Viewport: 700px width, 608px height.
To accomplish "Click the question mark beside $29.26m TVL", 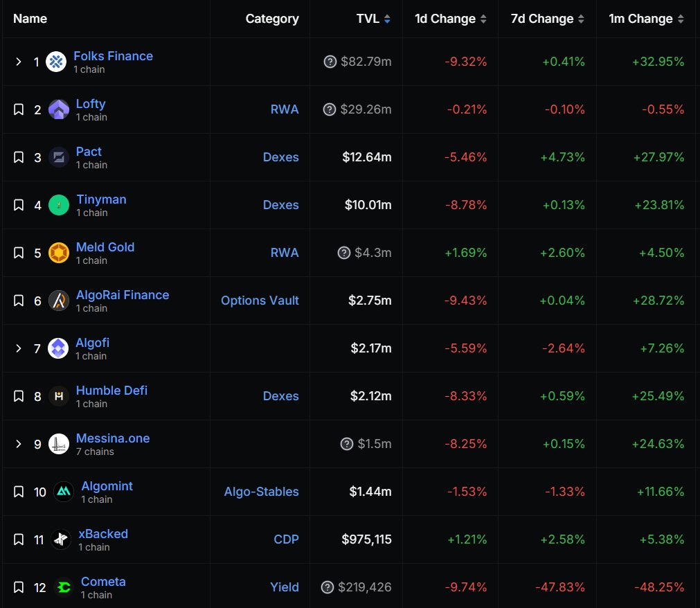I will coord(330,109).
